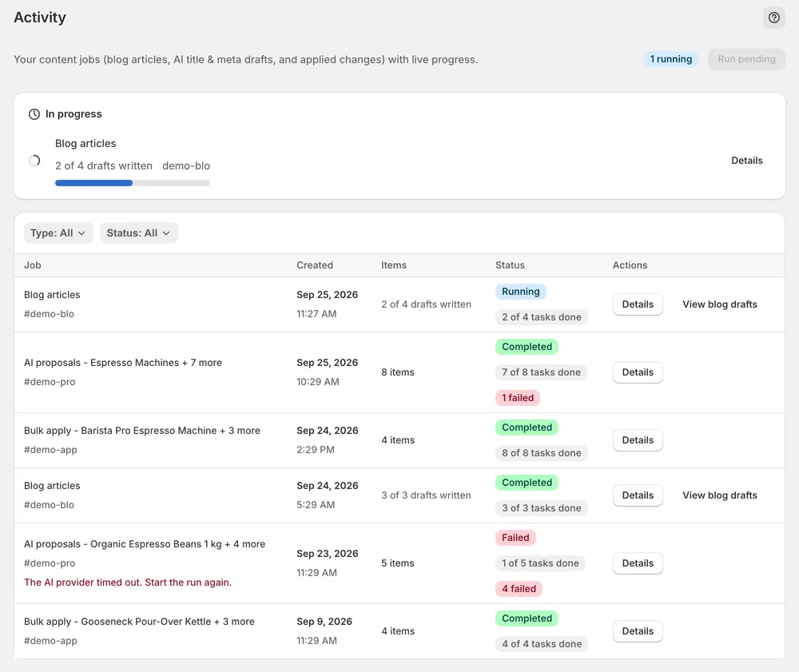
Task: Open Details for Espresso Machines AI proposals
Action: (638, 372)
